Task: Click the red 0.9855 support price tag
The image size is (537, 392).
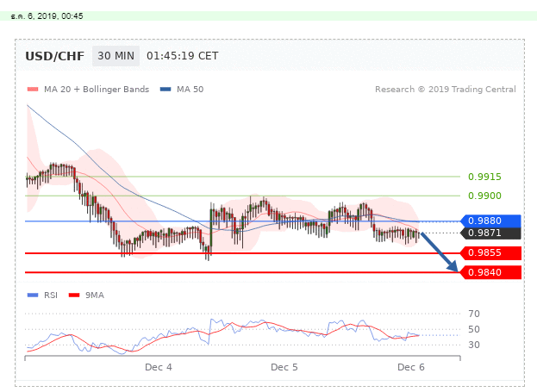Action: click(x=490, y=253)
